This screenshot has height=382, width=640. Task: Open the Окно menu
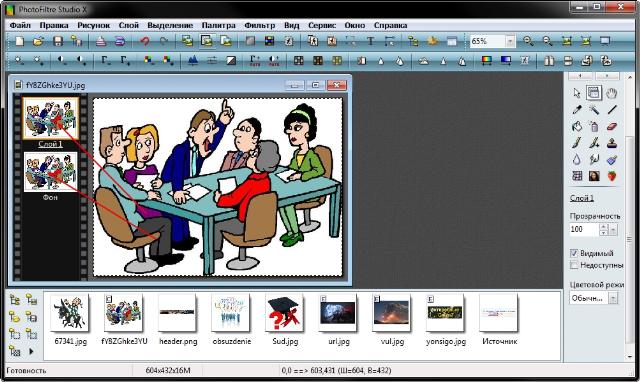[355, 25]
